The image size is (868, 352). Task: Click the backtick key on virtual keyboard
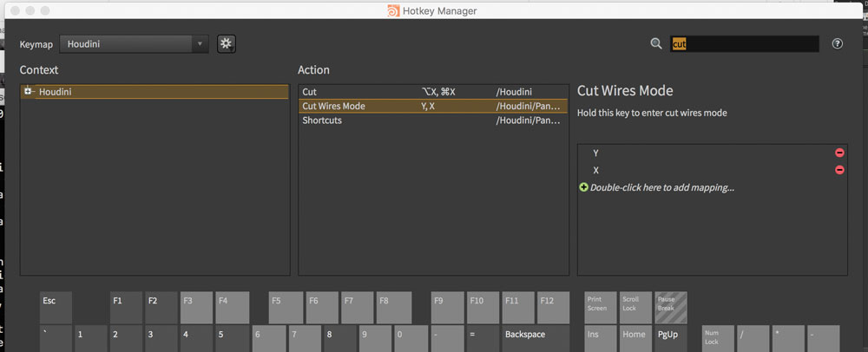[x=56, y=339]
